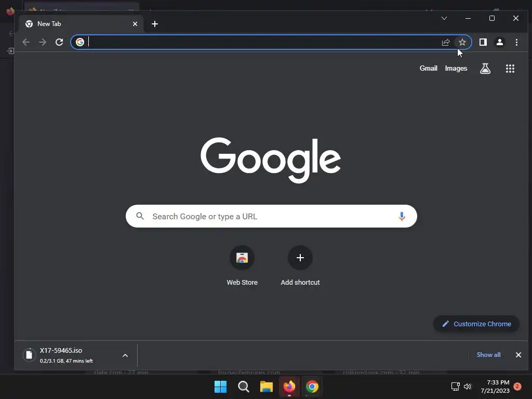
Task: Select the New Tab tab
Action: point(81,24)
